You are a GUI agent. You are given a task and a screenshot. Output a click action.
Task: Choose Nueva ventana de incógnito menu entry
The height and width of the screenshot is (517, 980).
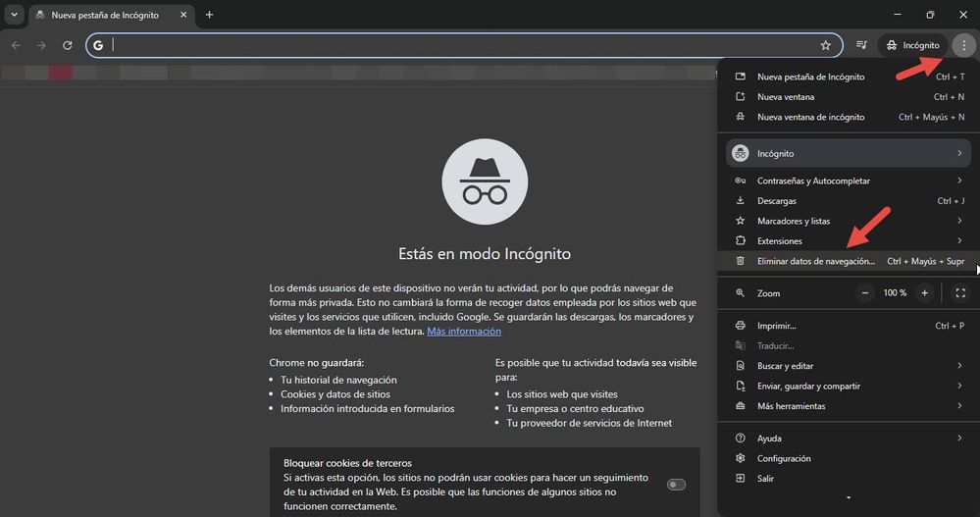tap(849, 117)
